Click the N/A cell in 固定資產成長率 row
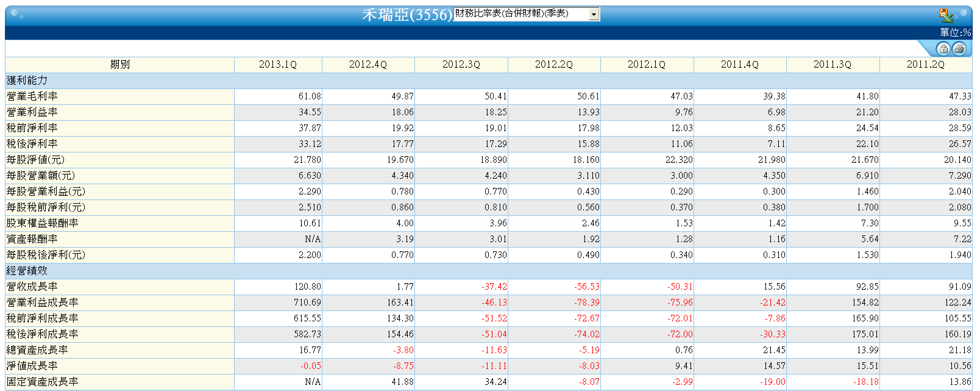980x391 pixels. 313,382
